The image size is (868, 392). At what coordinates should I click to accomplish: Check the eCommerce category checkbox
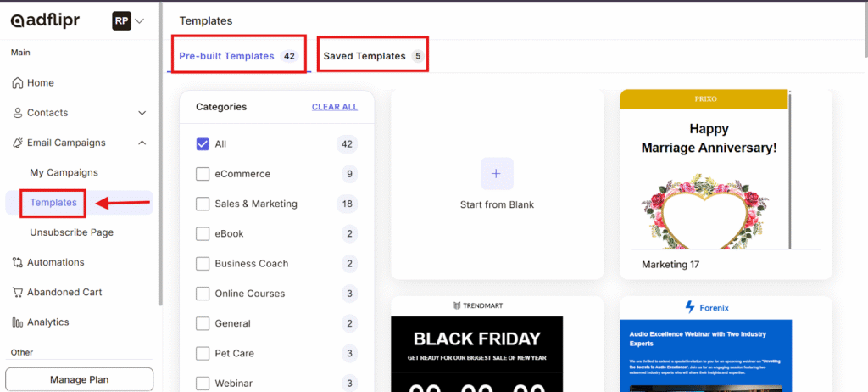click(x=203, y=174)
